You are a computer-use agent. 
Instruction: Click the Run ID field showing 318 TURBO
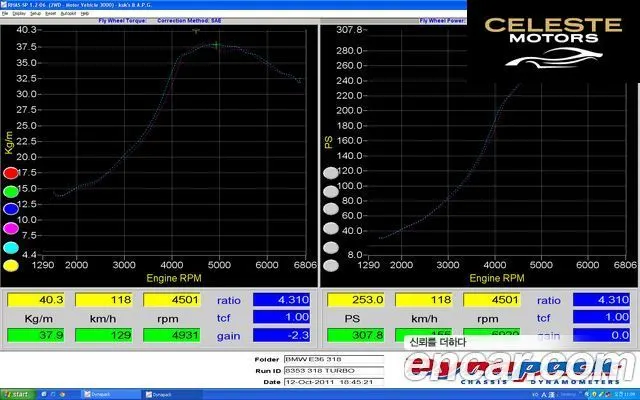click(x=333, y=371)
